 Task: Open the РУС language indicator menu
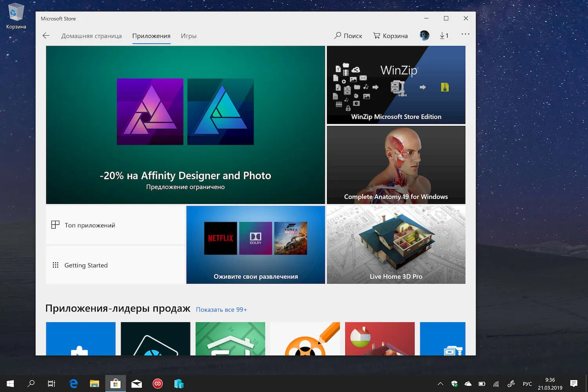coord(527,383)
